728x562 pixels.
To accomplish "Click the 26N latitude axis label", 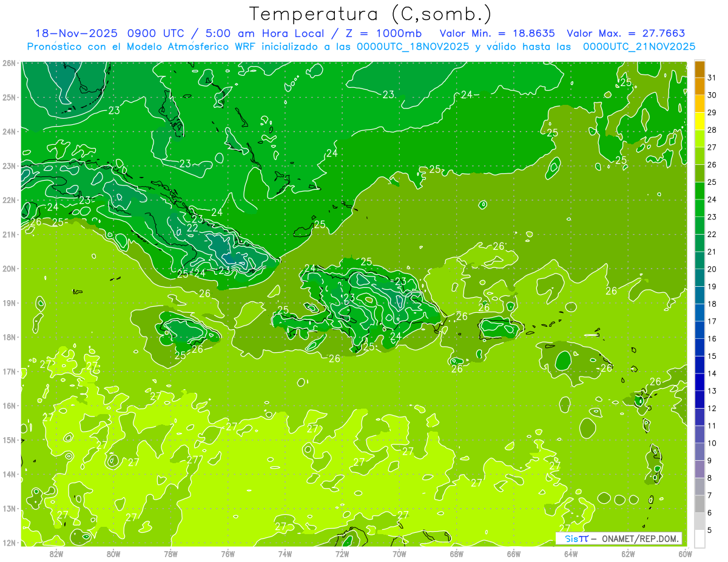I will [x=9, y=62].
